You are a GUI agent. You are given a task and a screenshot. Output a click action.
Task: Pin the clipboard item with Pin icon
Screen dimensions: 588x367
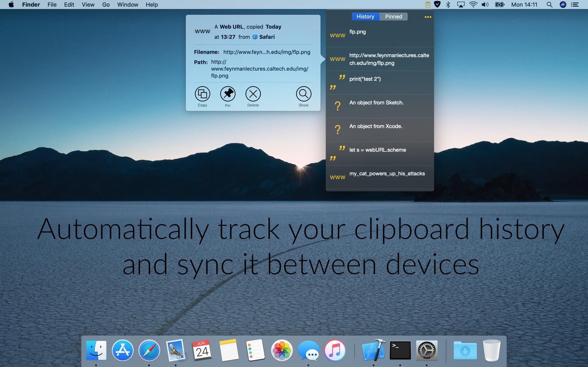(x=228, y=94)
